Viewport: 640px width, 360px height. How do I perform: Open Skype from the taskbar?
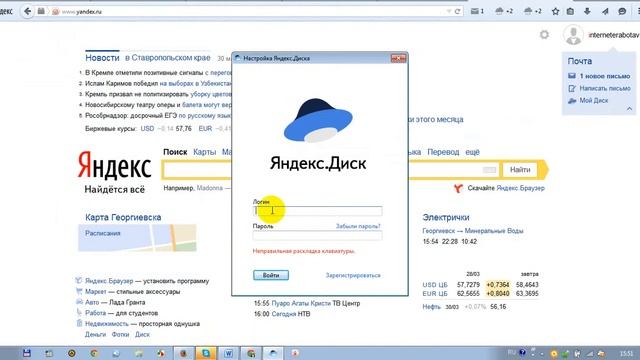click(206, 353)
